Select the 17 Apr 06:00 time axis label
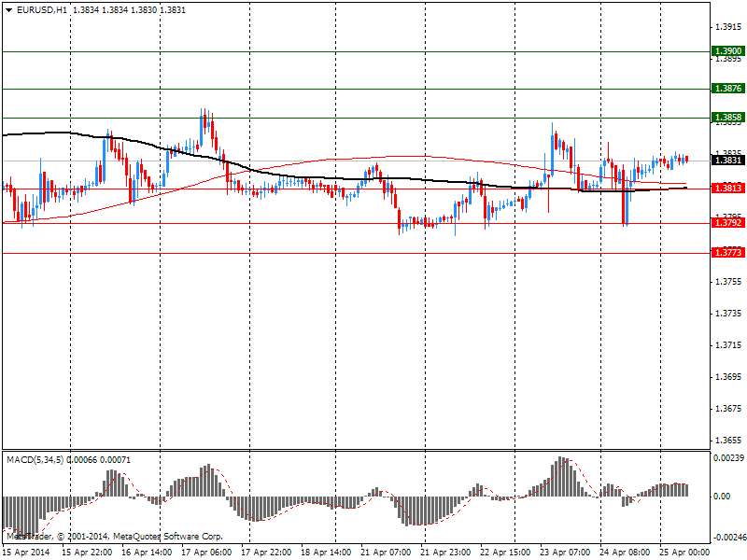 (x=206, y=553)
